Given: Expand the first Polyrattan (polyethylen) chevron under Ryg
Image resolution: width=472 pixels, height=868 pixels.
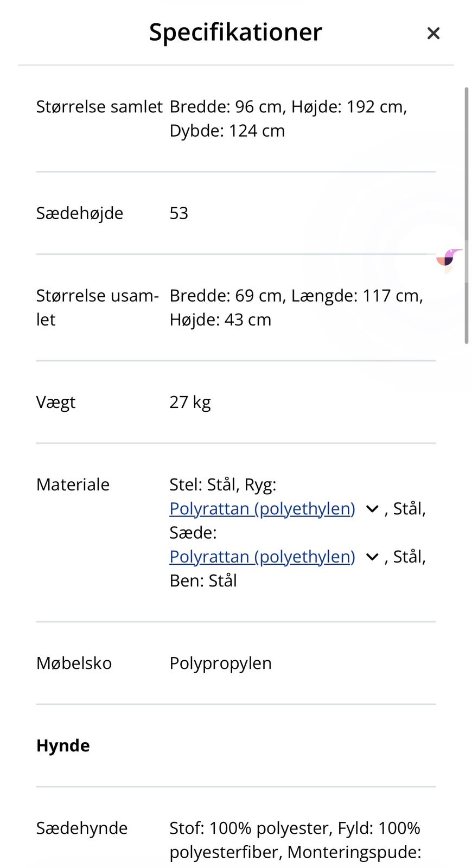Looking at the screenshot, I should point(372,508).
